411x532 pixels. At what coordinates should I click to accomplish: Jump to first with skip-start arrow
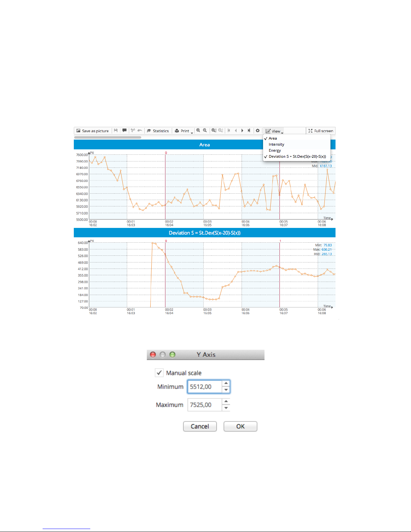pos(229,131)
